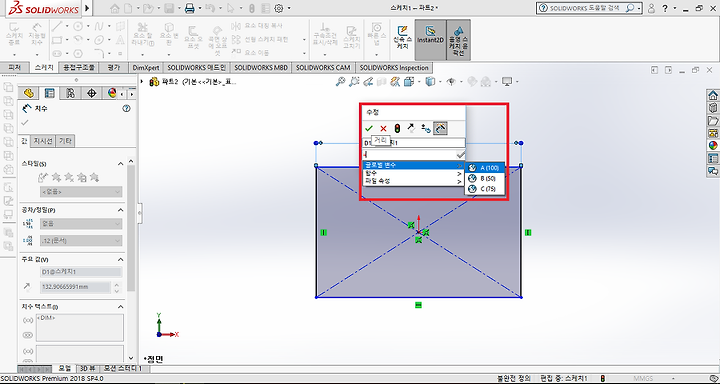Expand the SOLIDWORKS logo menu arrow
Image resolution: width=720 pixels, height=384 pixels.
click(87, 8)
